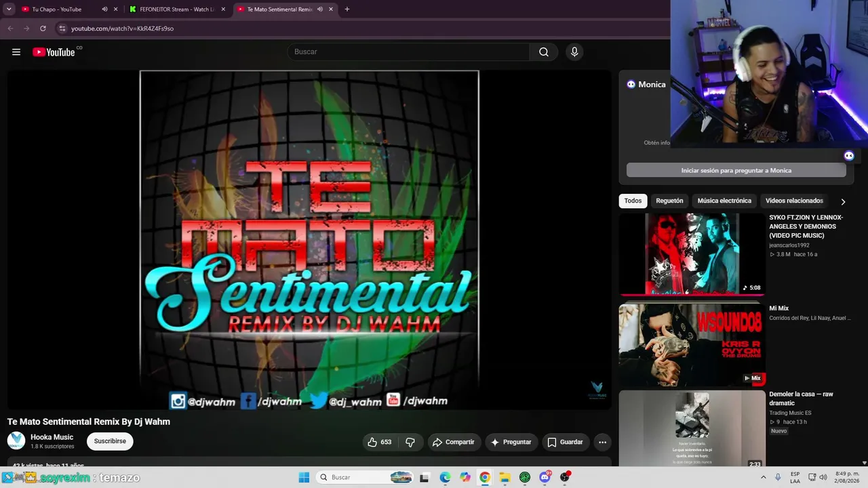The width and height of the screenshot is (868, 488).
Task: Like the video with 653 likes
Action: point(380,442)
